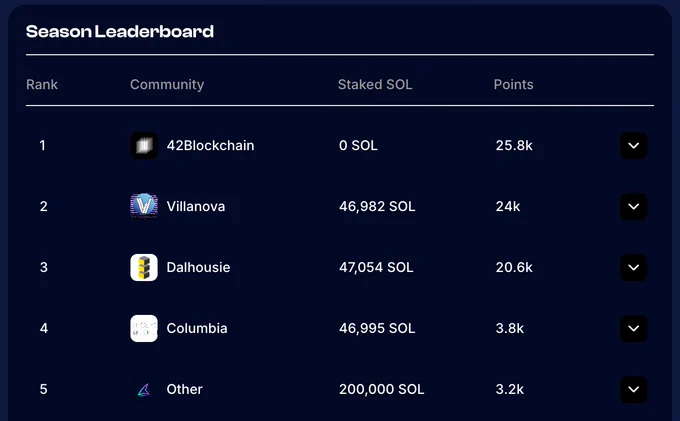The width and height of the screenshot is (680, 421).
Task: Sort by the Rank column header
Action: coord(42,85)
